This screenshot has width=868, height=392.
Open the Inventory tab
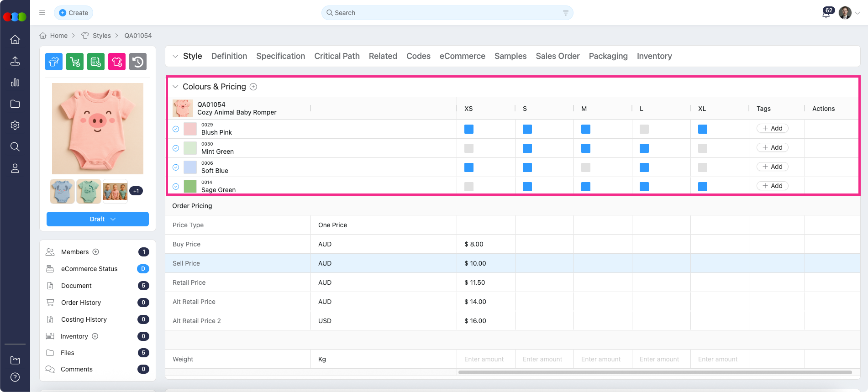pos(654,56)
